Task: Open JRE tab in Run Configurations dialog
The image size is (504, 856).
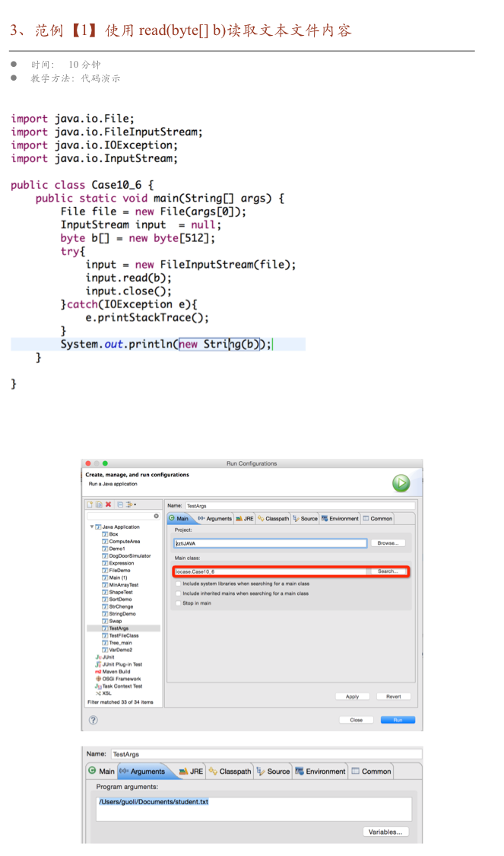Action: [x=245, y=519]
